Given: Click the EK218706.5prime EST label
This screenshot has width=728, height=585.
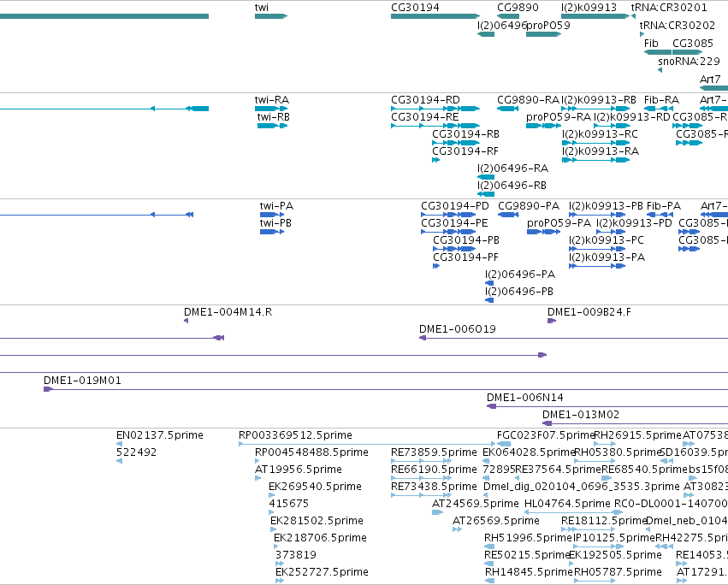Looking at the screenshot, I should click(320, 538).
